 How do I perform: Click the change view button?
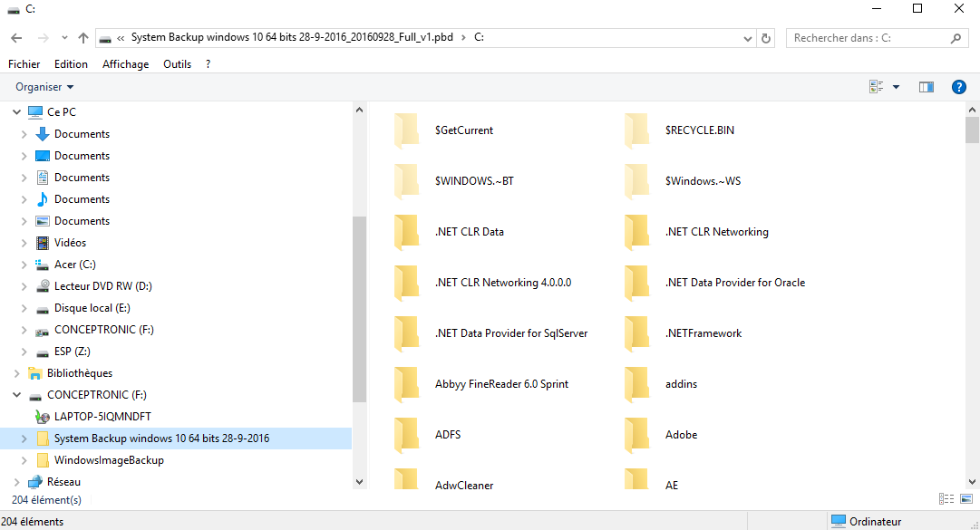point(877,87)
